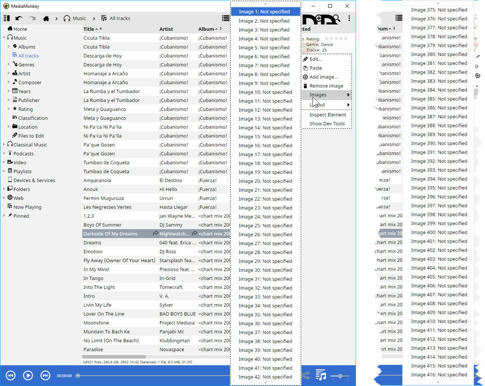Choose Inspect Element

(x=326, y=115)
